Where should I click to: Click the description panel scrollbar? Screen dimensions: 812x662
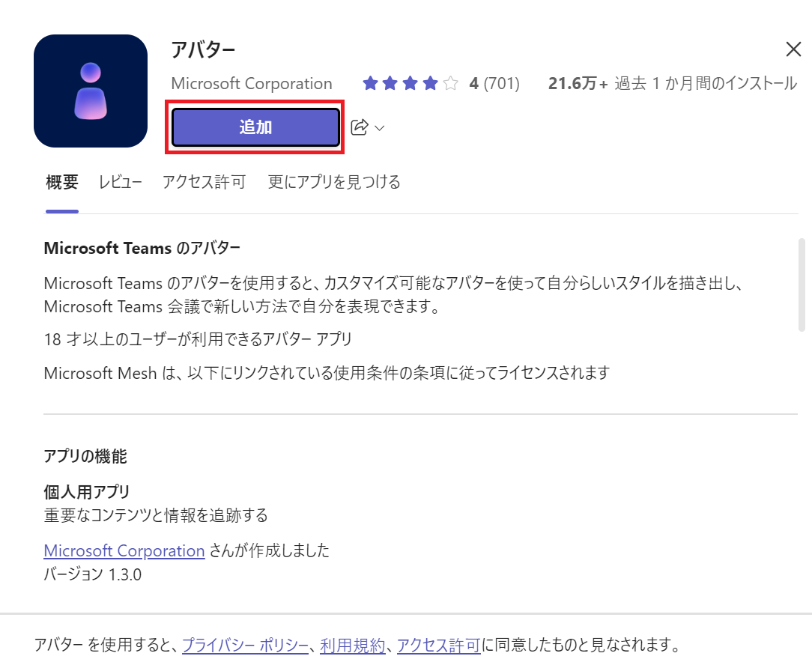click(x=802, y=285)
